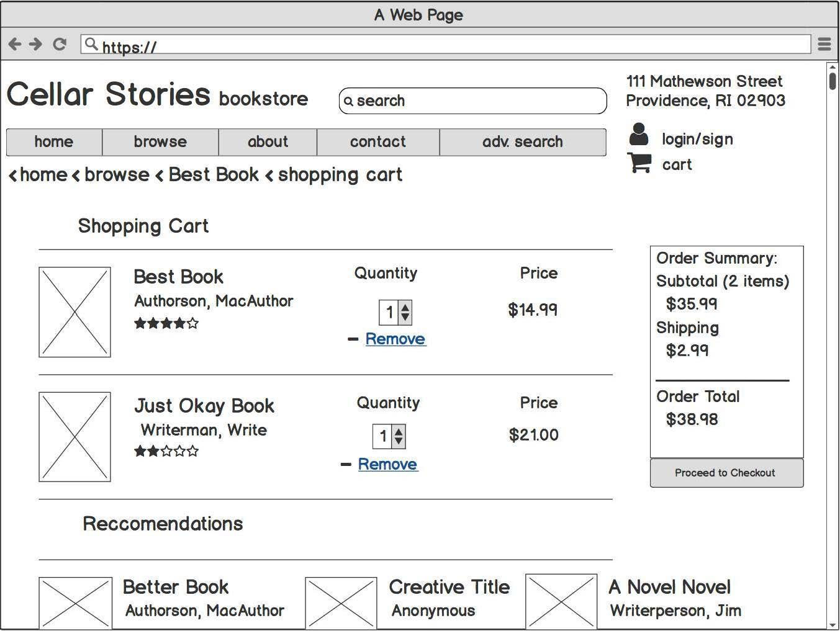This screenshot has width=840, height=631.
Task: Go to the about tab
Action: coord(268,142)
